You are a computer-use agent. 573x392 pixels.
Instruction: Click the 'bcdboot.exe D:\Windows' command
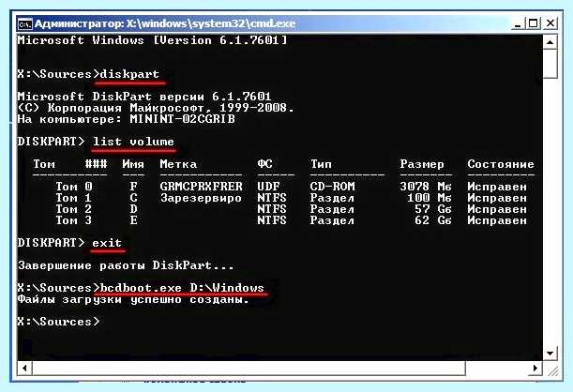click(x=182, y=288)
